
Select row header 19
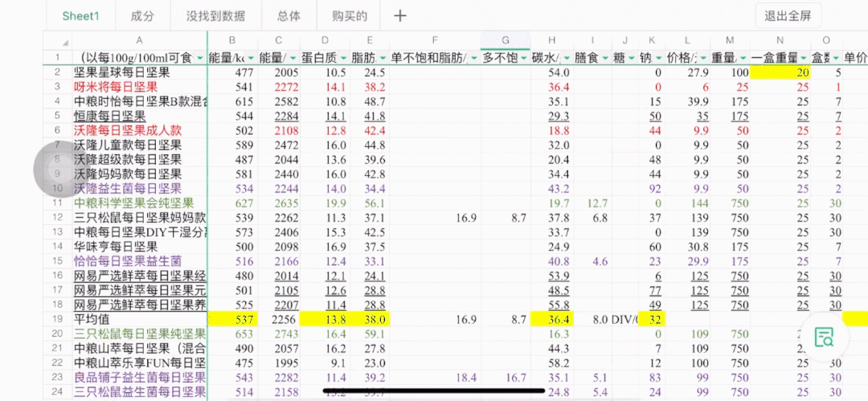pos(58,319)
